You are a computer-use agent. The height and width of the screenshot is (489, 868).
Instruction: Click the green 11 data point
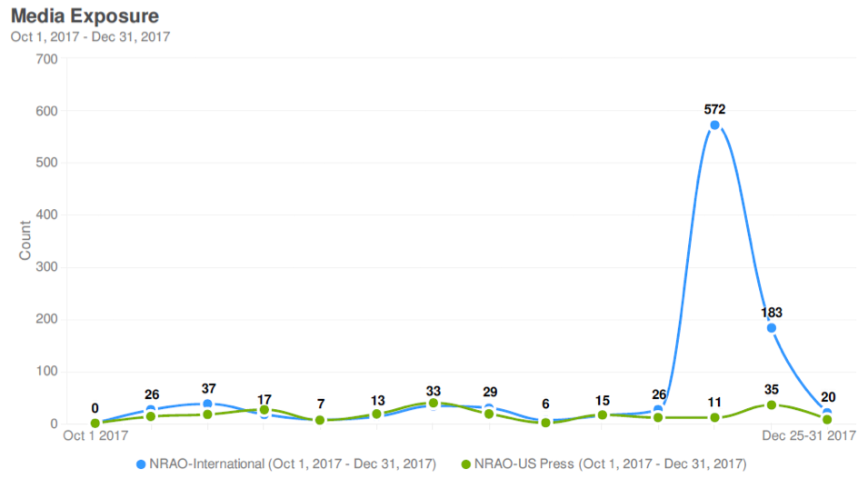(x=714, y=418)
